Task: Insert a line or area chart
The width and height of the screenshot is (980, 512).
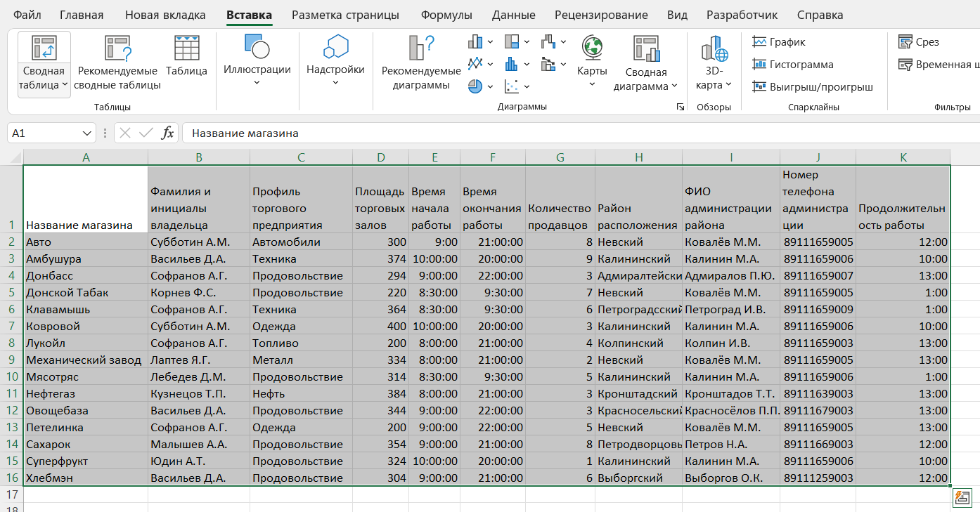Action: pyautogui.click(x=481, y=65)
